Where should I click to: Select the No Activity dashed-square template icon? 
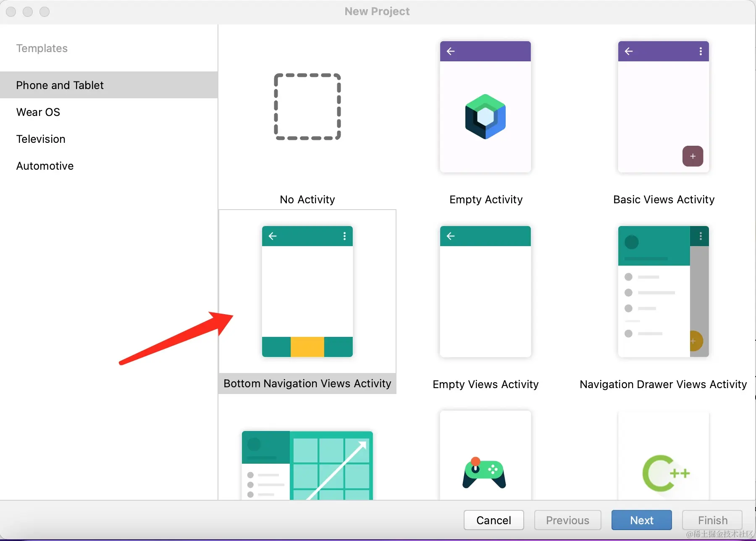tap(307, 107)
